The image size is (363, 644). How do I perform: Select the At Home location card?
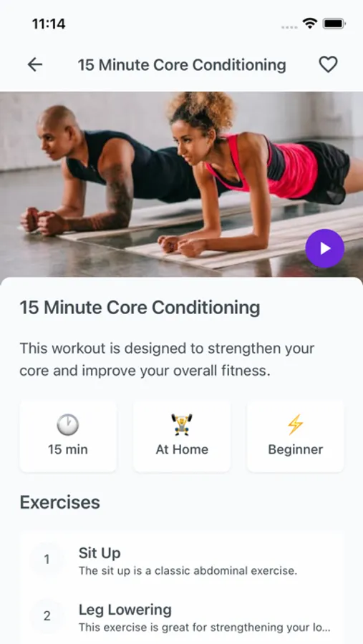pyautogui.click(x=182, y=436)
